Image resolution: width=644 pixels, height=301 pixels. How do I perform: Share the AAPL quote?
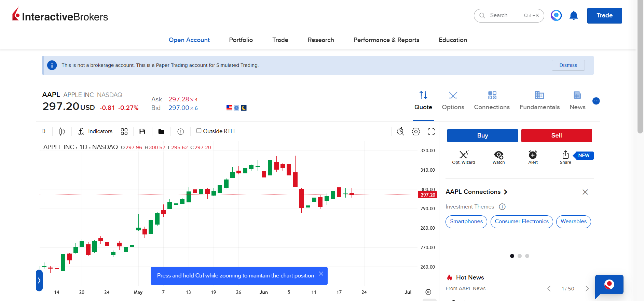coord(565,157)
